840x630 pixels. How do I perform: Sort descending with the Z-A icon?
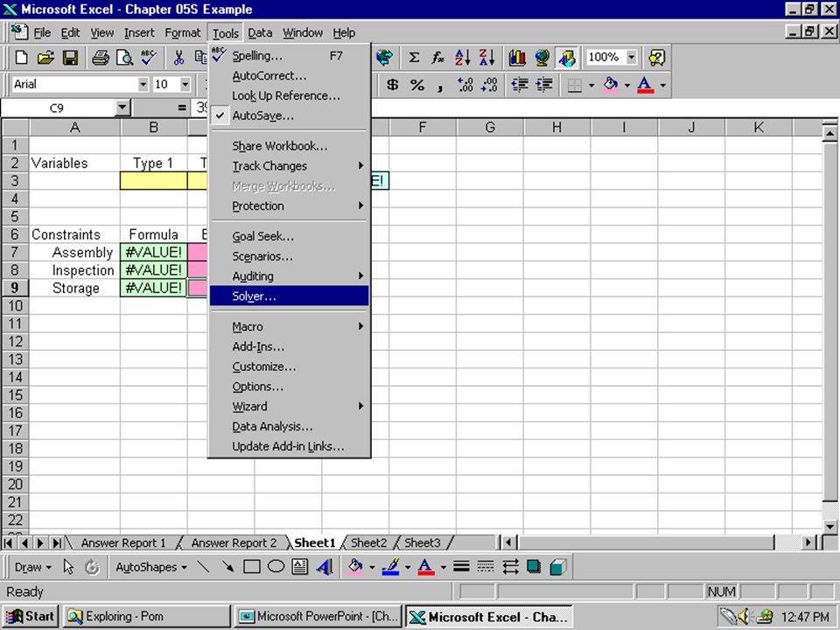tap(487, 58)
